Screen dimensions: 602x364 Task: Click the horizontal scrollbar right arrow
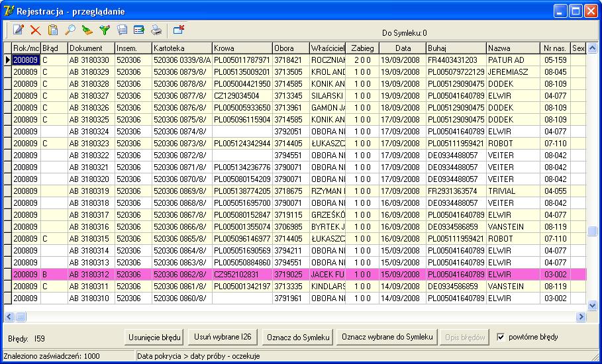coord(581,317)
